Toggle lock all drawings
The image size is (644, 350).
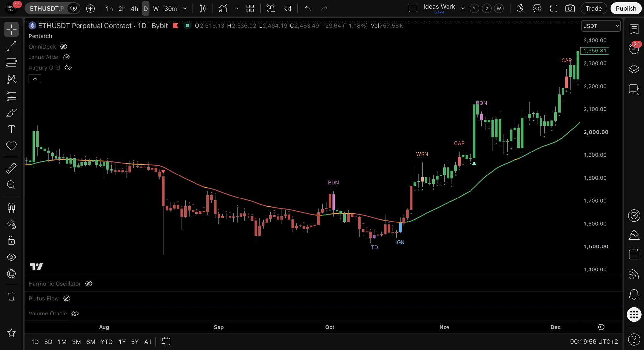click(x=11, y=241)
